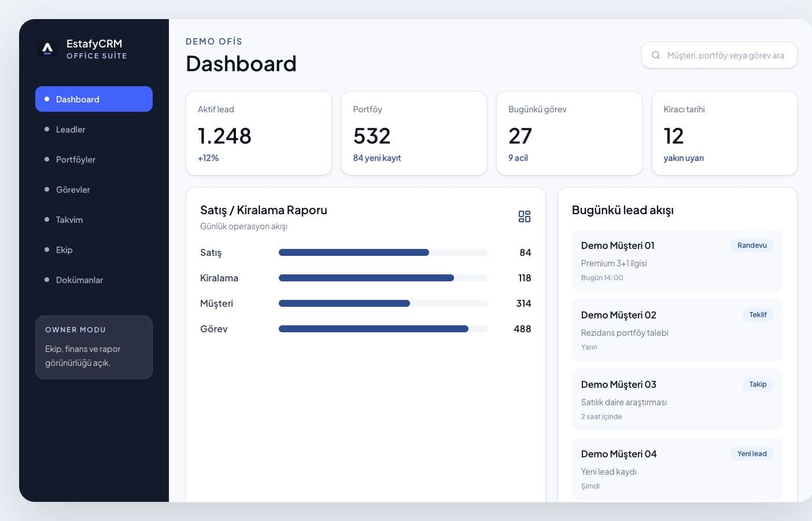This screenshot has width=812, height=521.
Task: Click the value 314 in the Müşteri row
Action: 523,303
